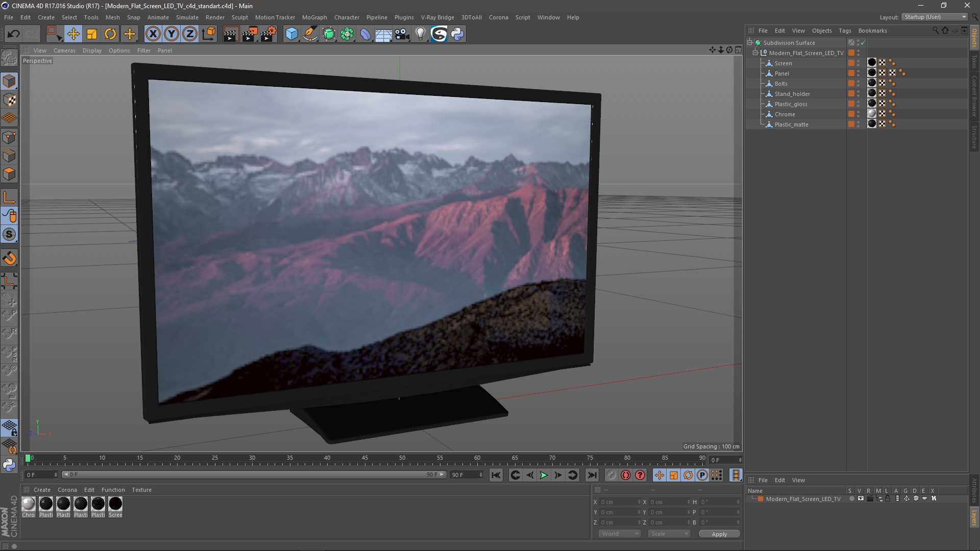Open the Cameras viewport menu

pos(64,51)
